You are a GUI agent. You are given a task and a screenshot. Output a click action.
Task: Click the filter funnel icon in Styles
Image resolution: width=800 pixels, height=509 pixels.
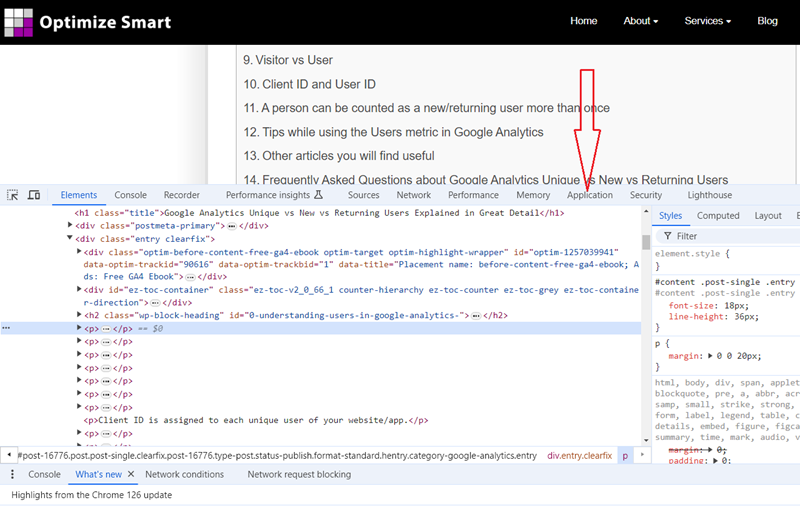667,236
